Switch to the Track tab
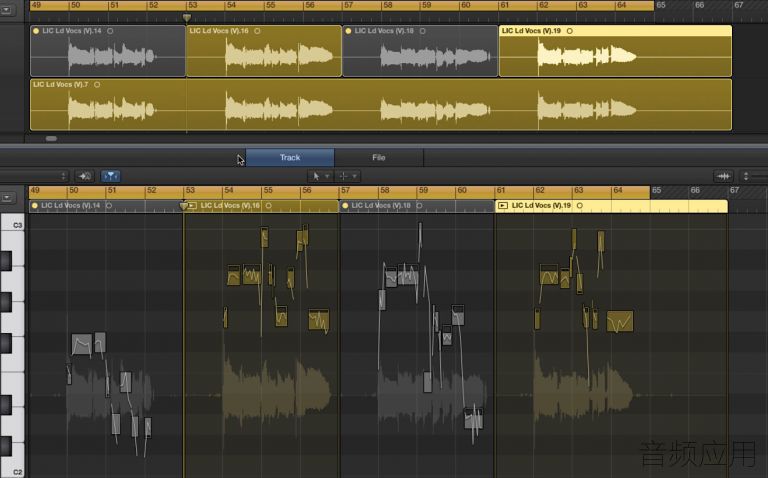The width and height of the screenshot is (768, 478). (x=290, y=158)
